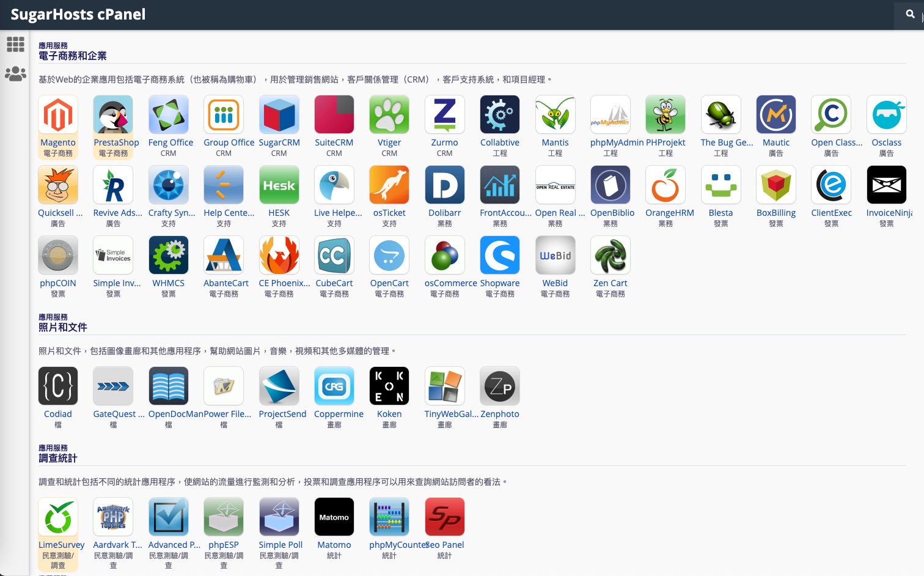Open the SugarCRM cube icon

click(279, 114)
